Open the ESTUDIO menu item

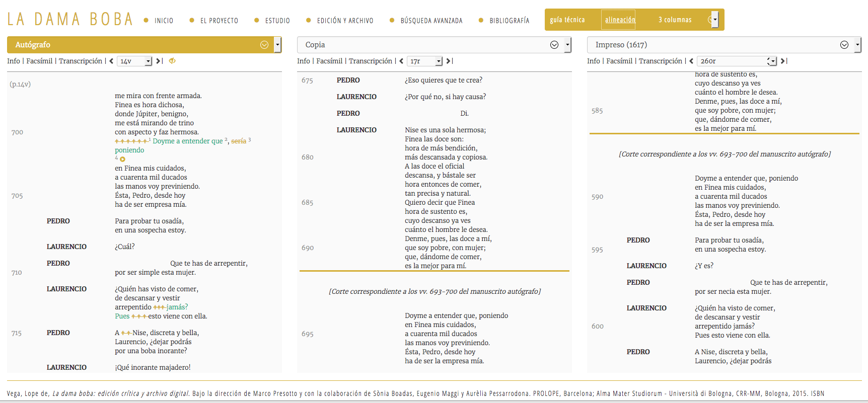pyautogui.click(x=277, y=21)
